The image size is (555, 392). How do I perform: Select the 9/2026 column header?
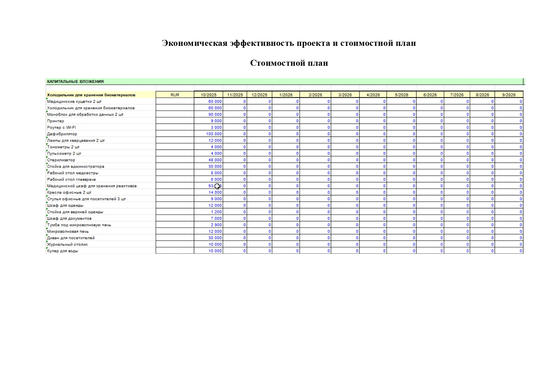pos(509,95)
